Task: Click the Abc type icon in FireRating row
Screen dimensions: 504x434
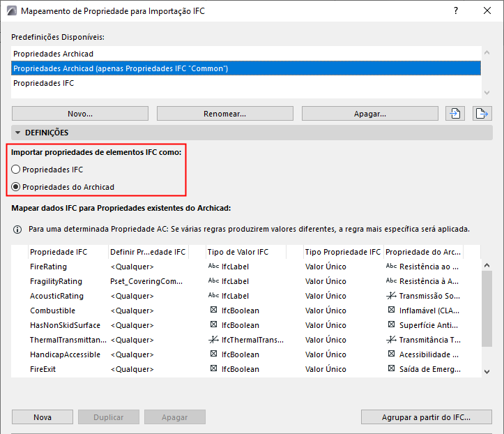Action: point(213,266)
